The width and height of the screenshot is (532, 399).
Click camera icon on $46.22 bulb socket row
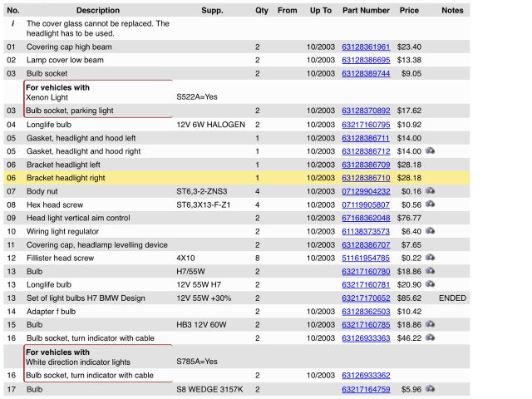click(x=430, y=338)
